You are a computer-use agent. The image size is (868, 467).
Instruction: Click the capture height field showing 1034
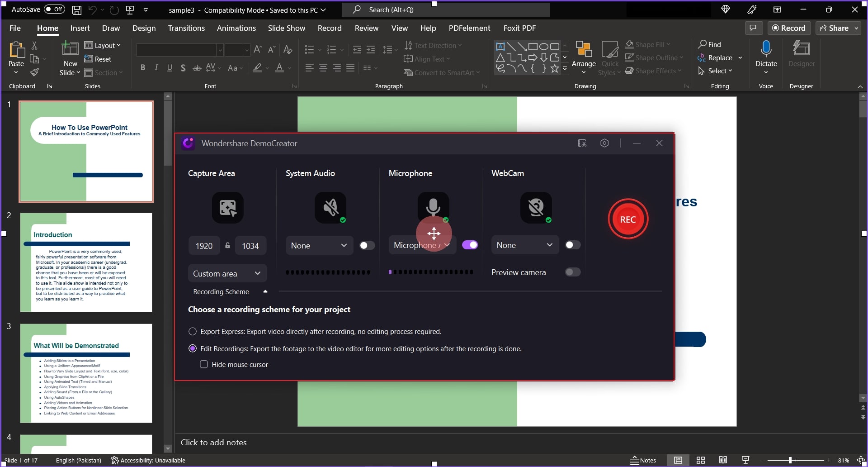[x=250, y=245]
